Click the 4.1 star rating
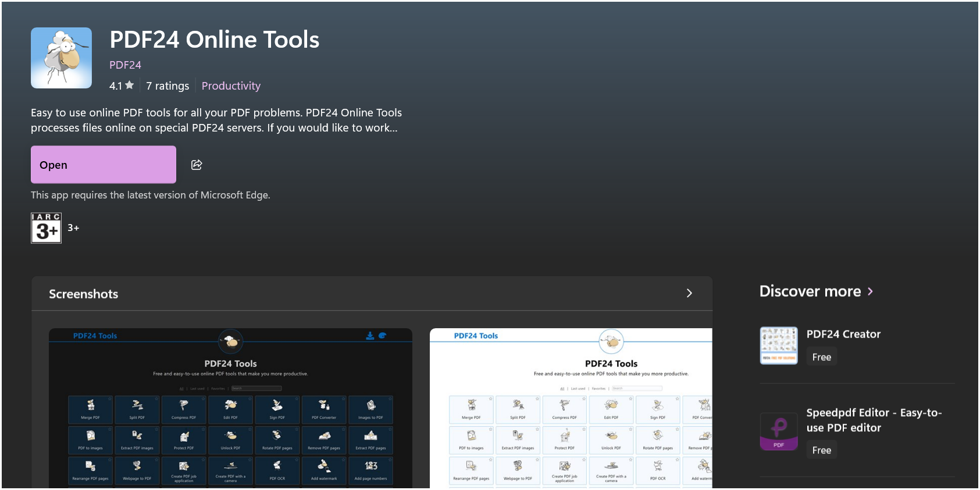The height and width of the screenshot is (490, 980). [122, 86]
